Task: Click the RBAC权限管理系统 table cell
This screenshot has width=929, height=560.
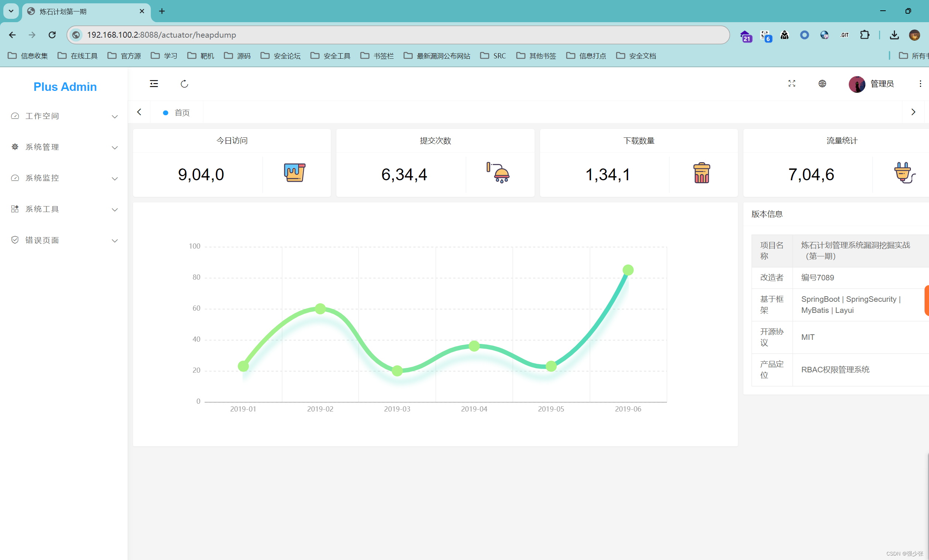Action: pos(860,370)
